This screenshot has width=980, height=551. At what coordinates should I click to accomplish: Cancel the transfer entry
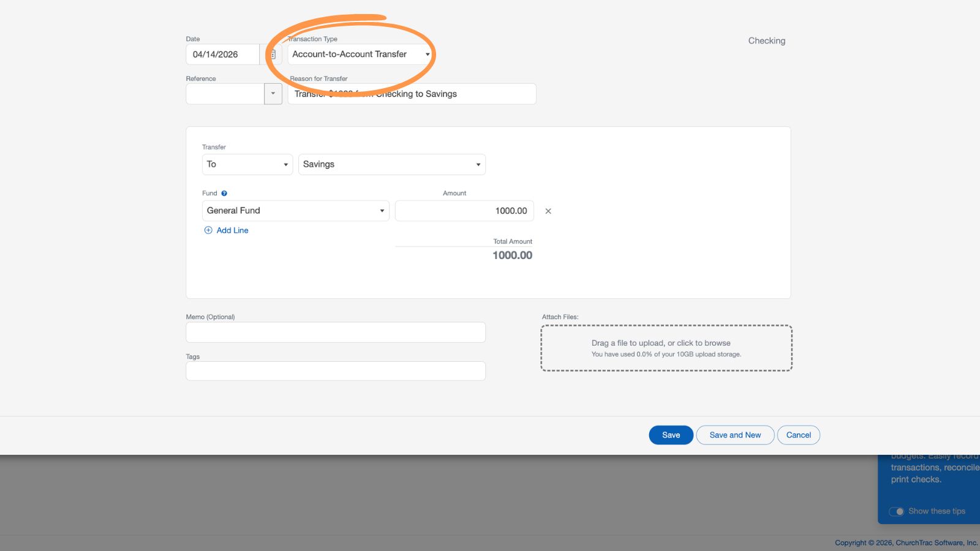[798, 435]
